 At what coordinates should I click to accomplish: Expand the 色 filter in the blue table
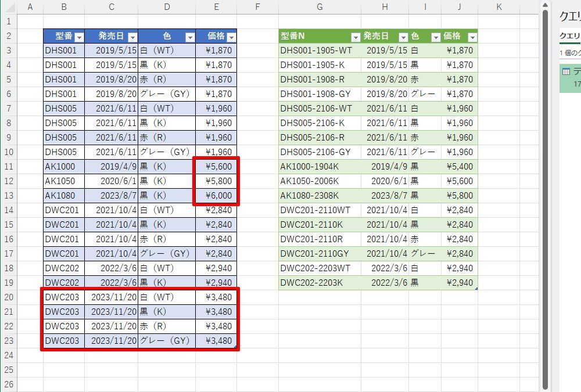(189, 37)
